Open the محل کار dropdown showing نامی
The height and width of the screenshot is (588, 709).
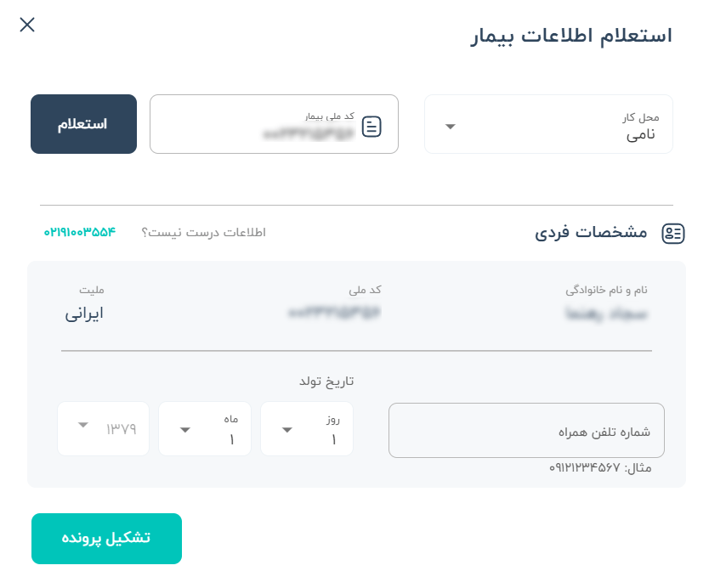(548, 124)
